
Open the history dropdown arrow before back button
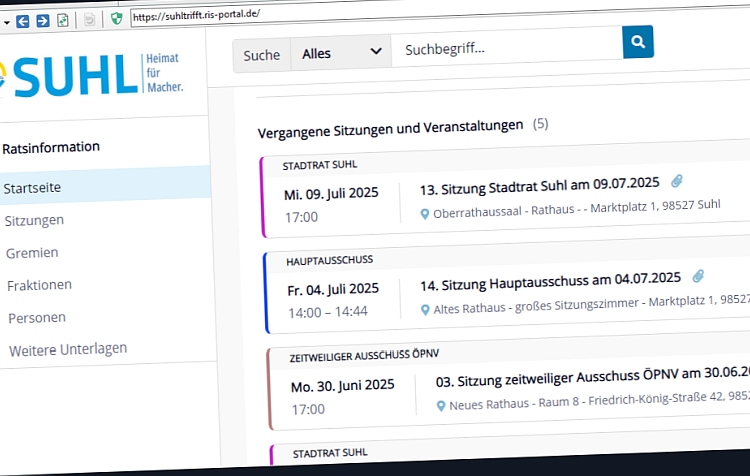pyautogui.click(x=6, y=22)
